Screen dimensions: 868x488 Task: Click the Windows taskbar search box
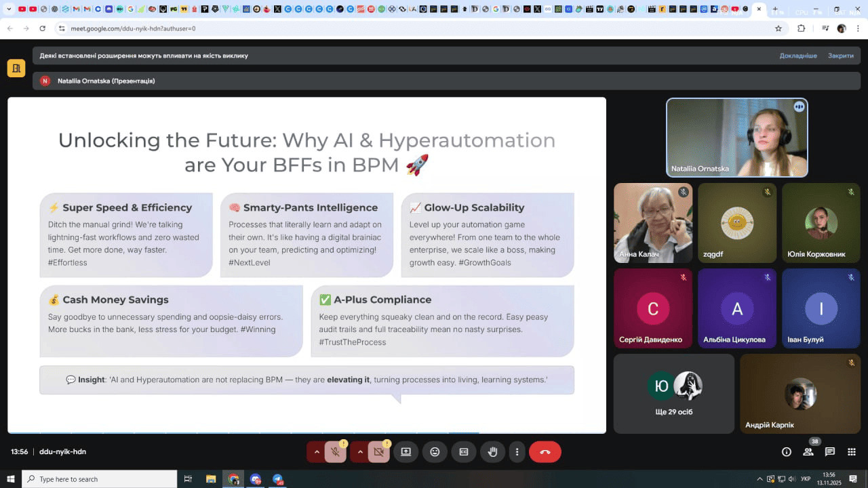click(x=100, y=479)
